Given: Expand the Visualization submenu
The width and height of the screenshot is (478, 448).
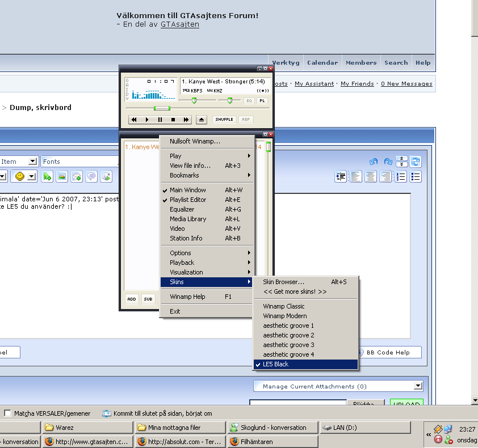Looking at the screenshot, I should 207,272.
